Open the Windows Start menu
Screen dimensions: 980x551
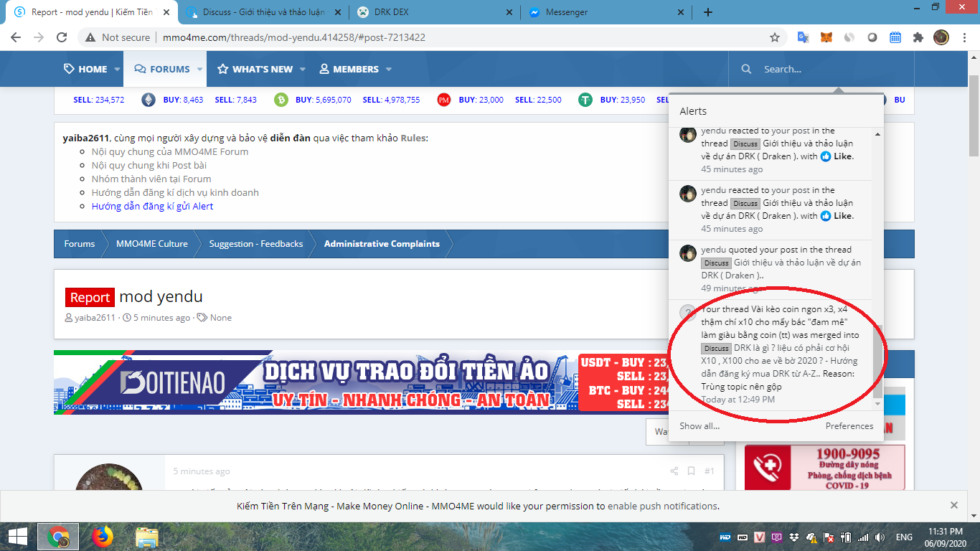[x=18, y=536]
